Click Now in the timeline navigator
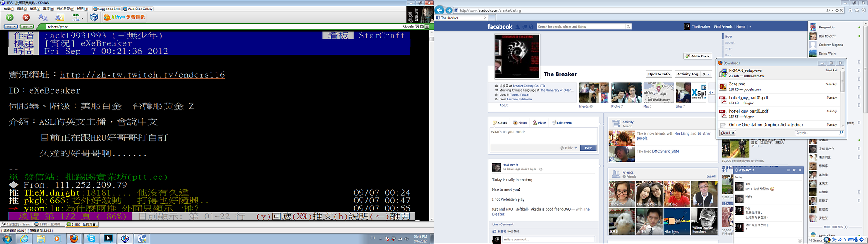 tap(728, 36)
